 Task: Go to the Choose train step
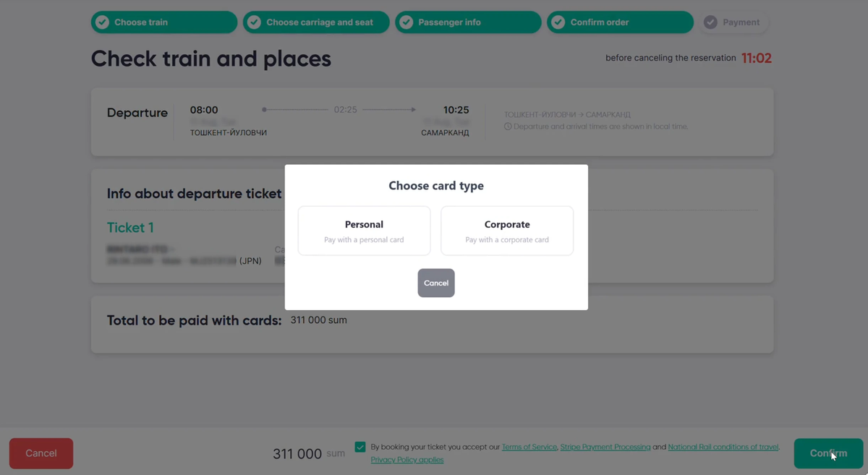click(x=164, y=22)
